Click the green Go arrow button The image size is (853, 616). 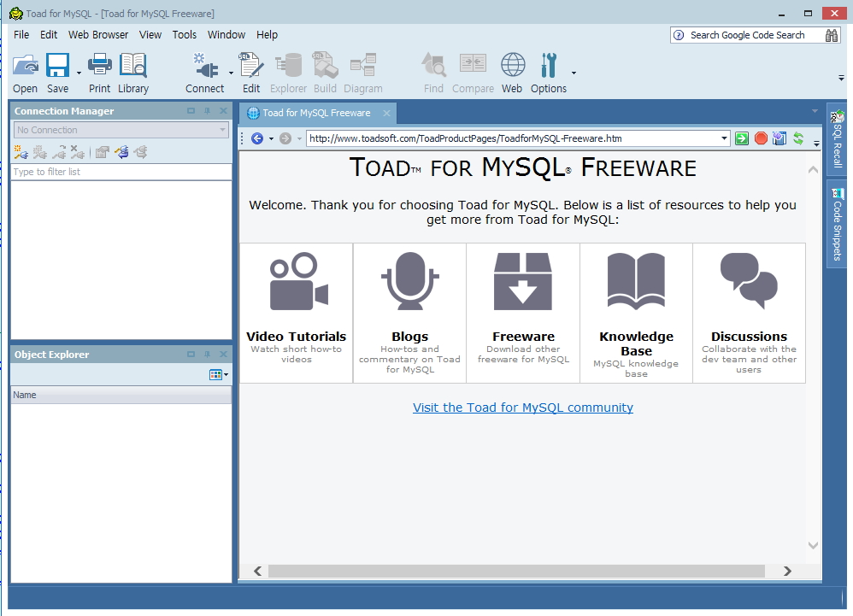742,138
